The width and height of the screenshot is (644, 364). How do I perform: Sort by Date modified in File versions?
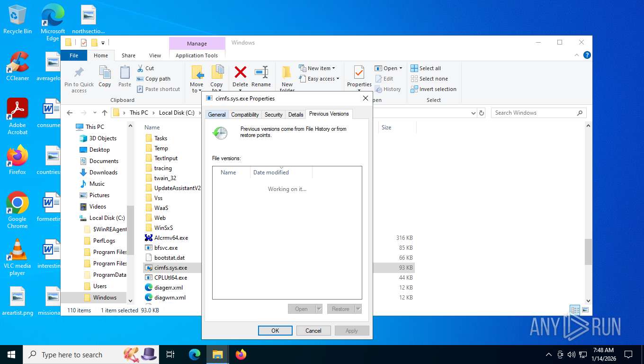281,173
